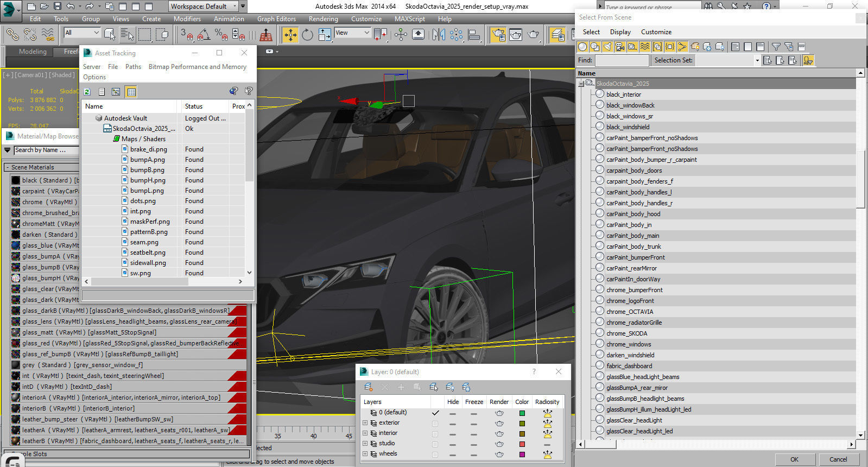
Task: Expand the studio layer
Action: (365, 444)
